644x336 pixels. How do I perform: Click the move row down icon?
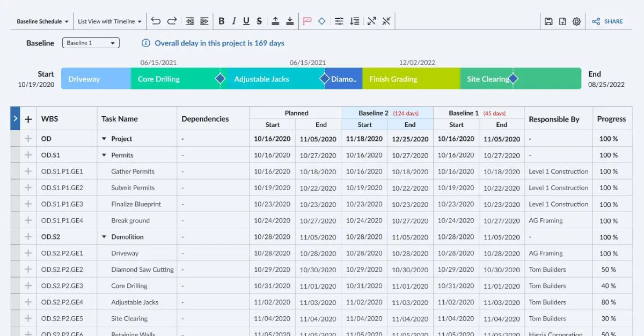coord(290,21)
